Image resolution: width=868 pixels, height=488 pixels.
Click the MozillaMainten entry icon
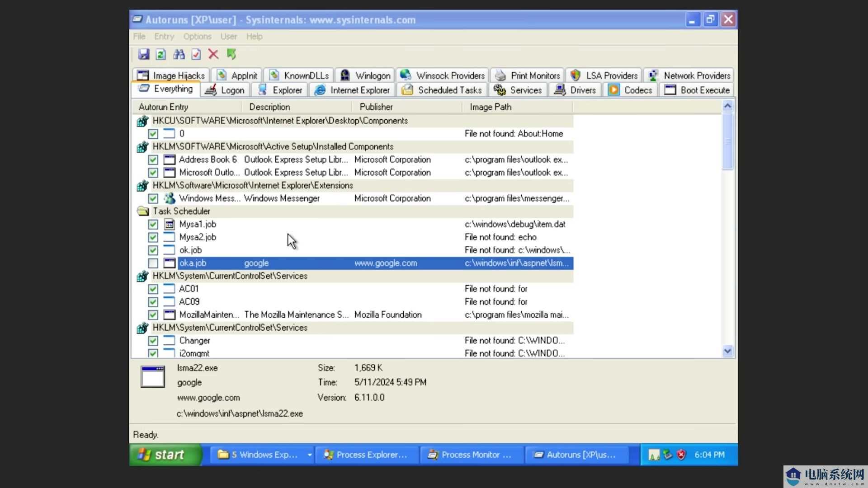click(169, 314)
